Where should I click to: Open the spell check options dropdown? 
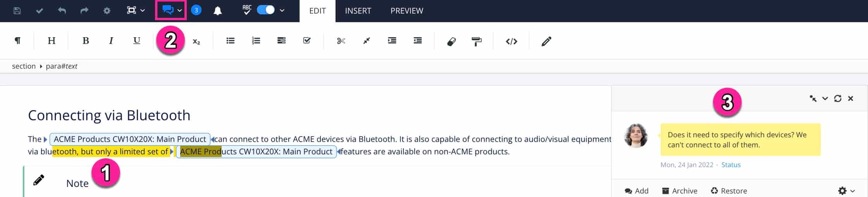(282, 10)
